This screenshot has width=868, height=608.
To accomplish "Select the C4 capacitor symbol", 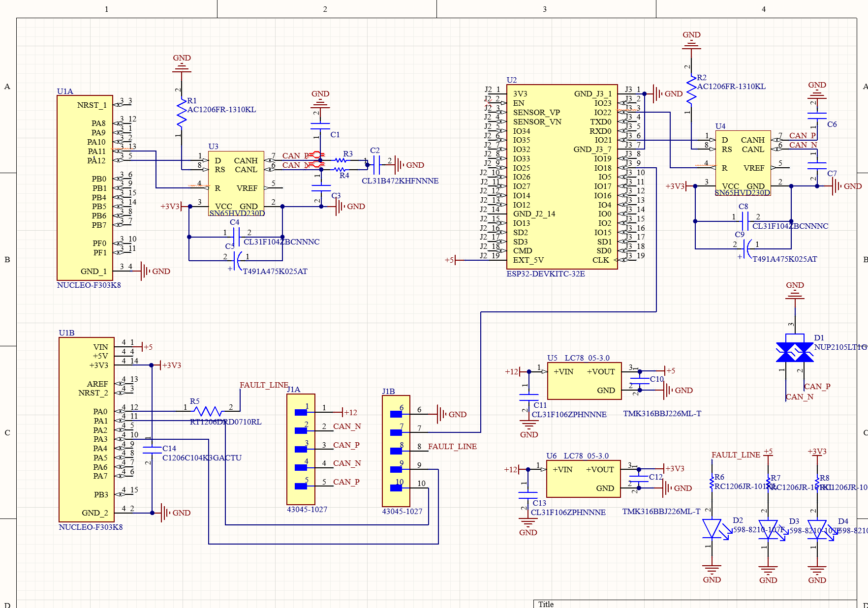I will [x=236, y=237].
